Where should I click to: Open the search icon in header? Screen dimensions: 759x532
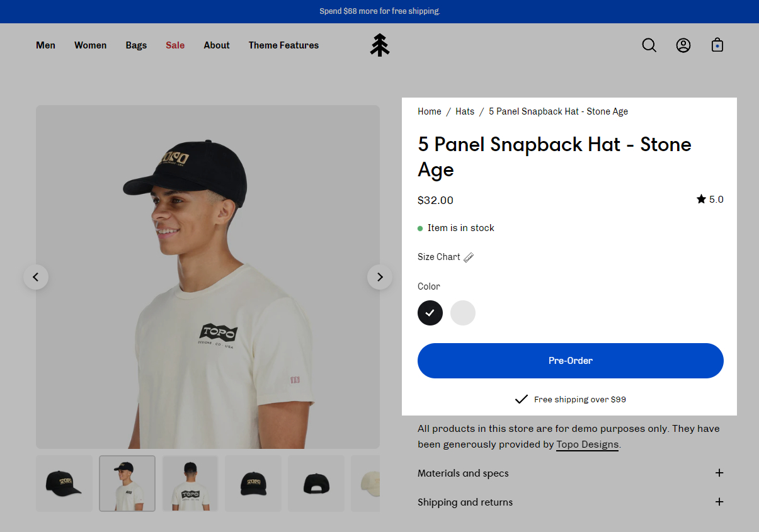[x=649, y=45]
